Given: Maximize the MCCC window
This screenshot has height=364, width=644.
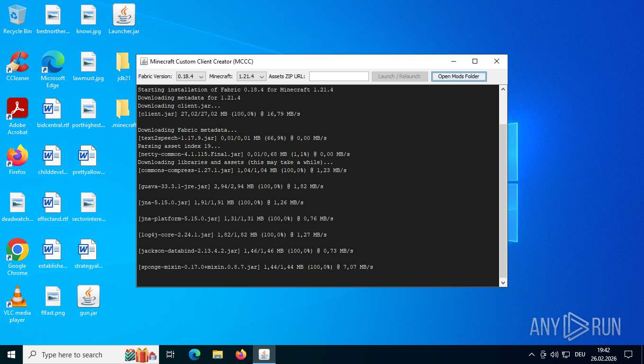Looking at the screenshot, I should [x=475, y=61].
